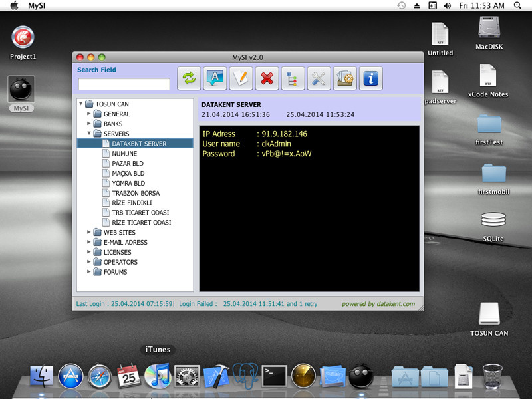Click the tree structure toolbar icon
The height and width of the screenshot is (399, 532).
point(293,78)
